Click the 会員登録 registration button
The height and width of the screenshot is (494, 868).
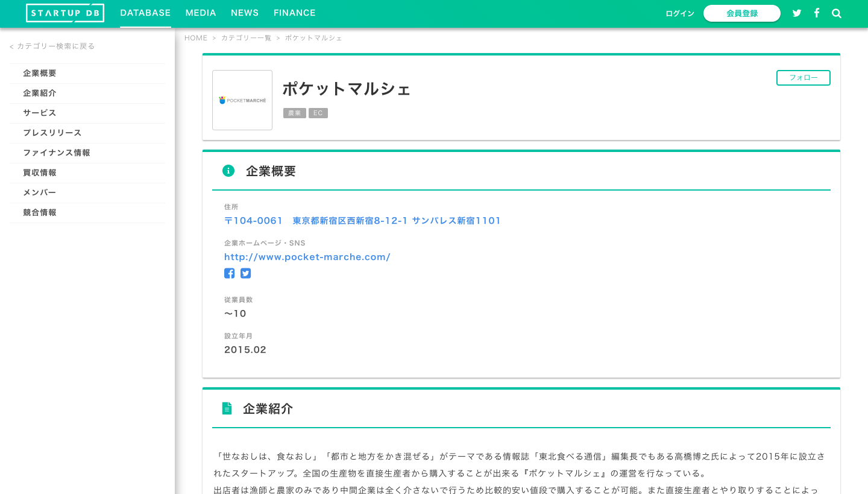click(x=742, y=13)
